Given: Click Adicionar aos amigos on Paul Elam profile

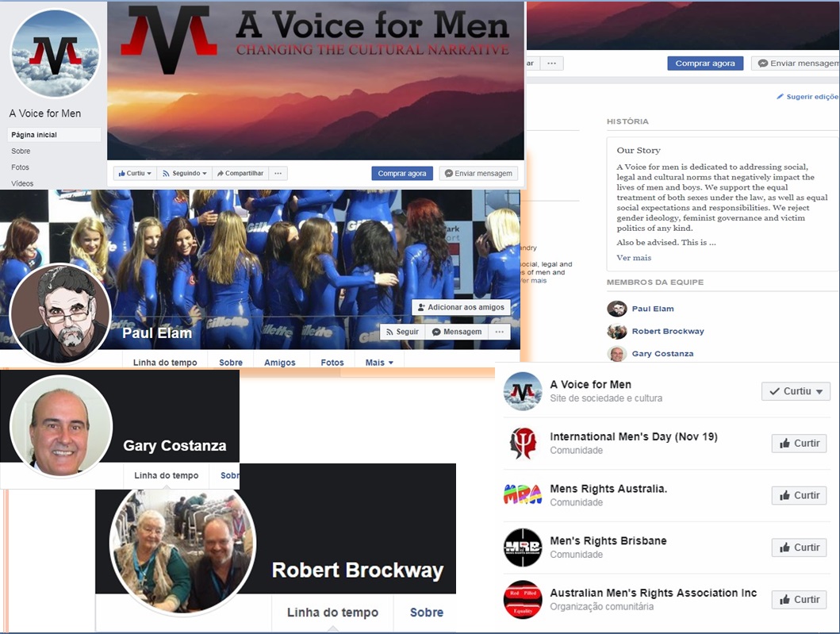Looking at the screenshot, I should coord(461,307).
